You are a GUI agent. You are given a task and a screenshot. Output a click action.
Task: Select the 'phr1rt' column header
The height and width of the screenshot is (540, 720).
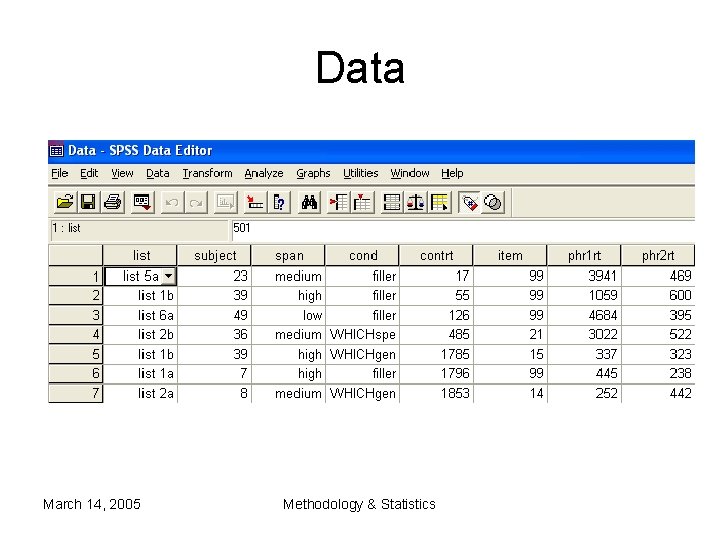coord(584,255)
